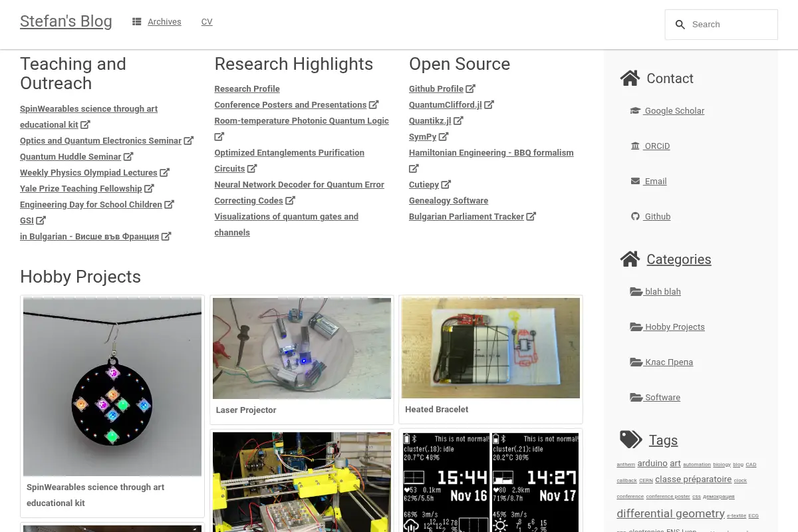Open SpinWearables educational kit link under Teaching
The image size is (798, 532).
click(x=88, y=116)
